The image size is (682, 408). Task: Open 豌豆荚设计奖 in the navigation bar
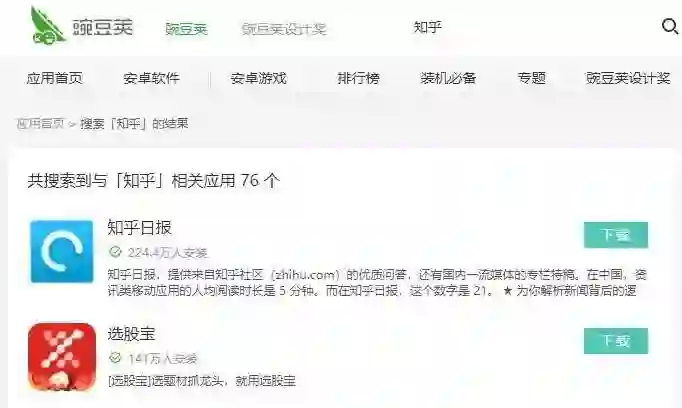[628, 78]
